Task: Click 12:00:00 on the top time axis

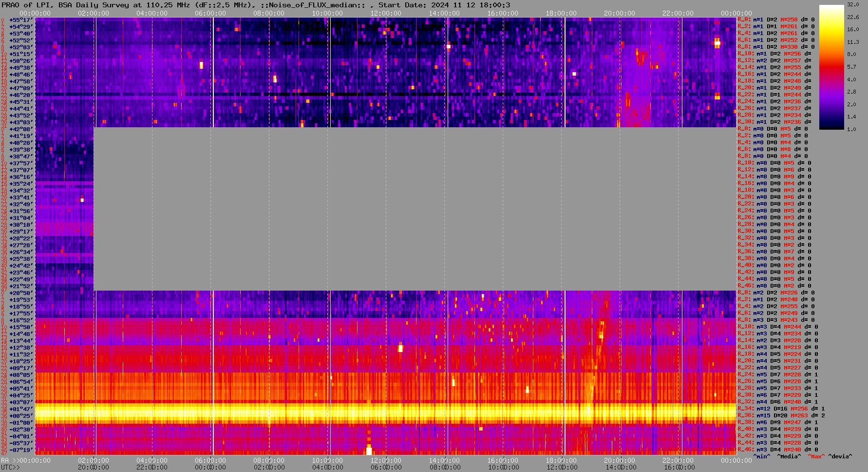Action: click(x=386, y=13)
